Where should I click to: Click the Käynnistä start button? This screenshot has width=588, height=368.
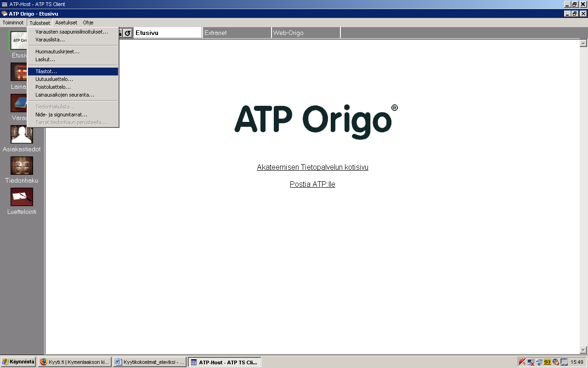point(18,362)
